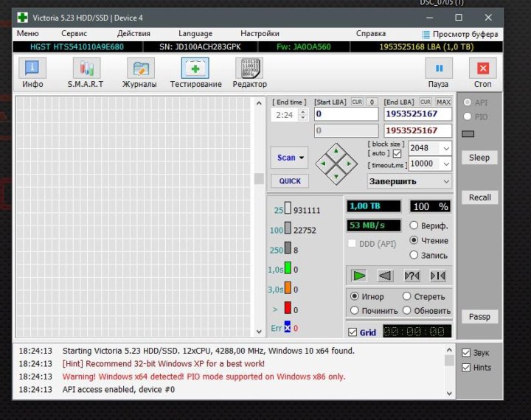
Task: Disable the Звук sound checkbox
Action: coord(465,353)
